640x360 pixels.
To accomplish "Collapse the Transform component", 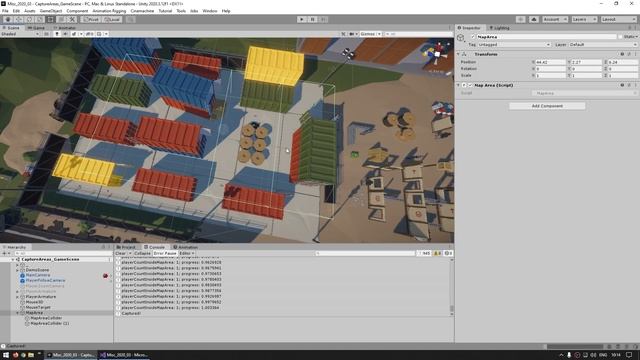I will (x=458, y=54).
